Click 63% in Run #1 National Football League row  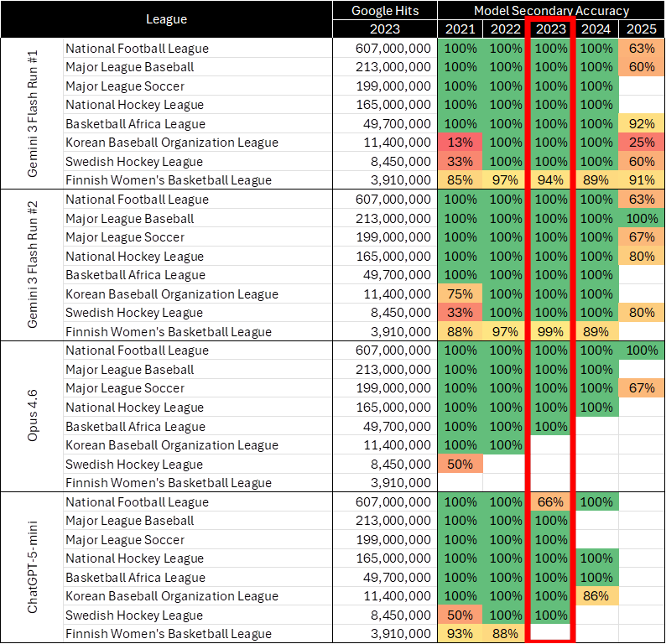point(642,49)
